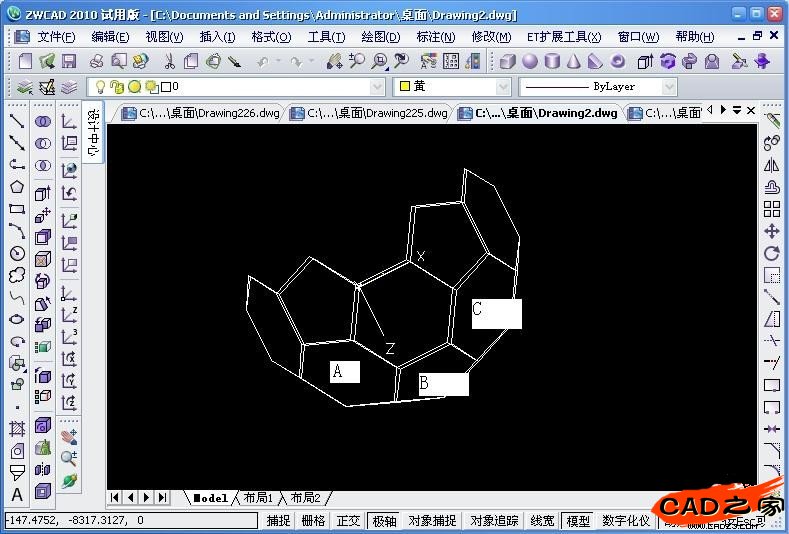This screenshot has width=789, height=534.
Task: Select the Cylinder solid icon
Action: (x=553, y=61)
